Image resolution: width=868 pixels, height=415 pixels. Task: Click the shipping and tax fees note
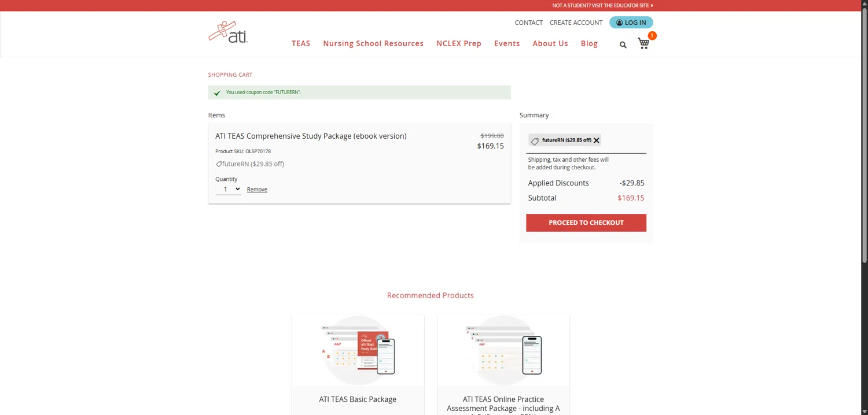[x=568, y=164]
